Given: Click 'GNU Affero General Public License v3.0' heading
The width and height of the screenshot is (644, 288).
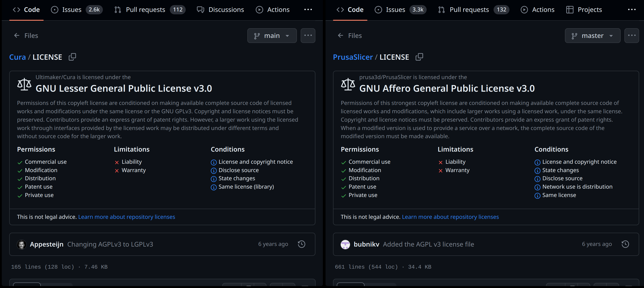Looking at the screenshot, I should (447, 88).
